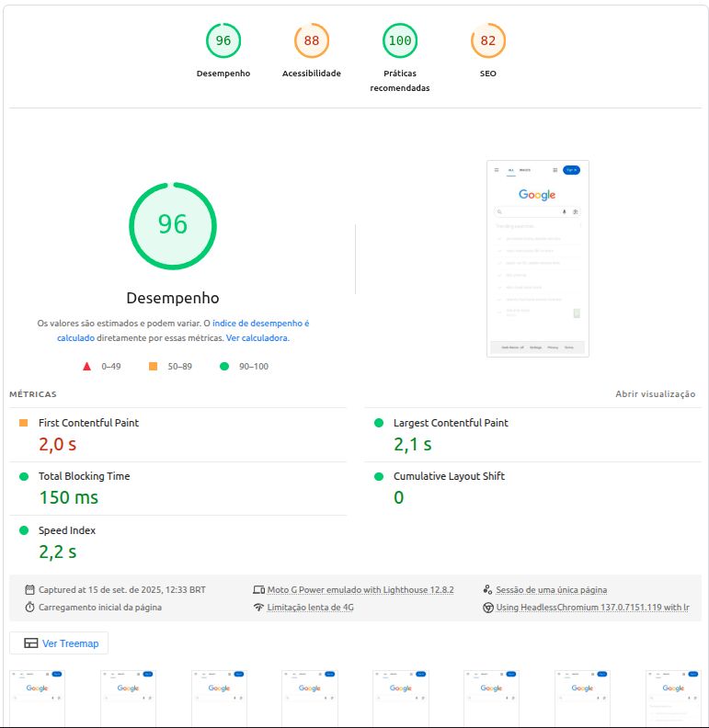
Task: Click the network icon beside Limitação lenta de 4G
Action: [x=258, y=608]
